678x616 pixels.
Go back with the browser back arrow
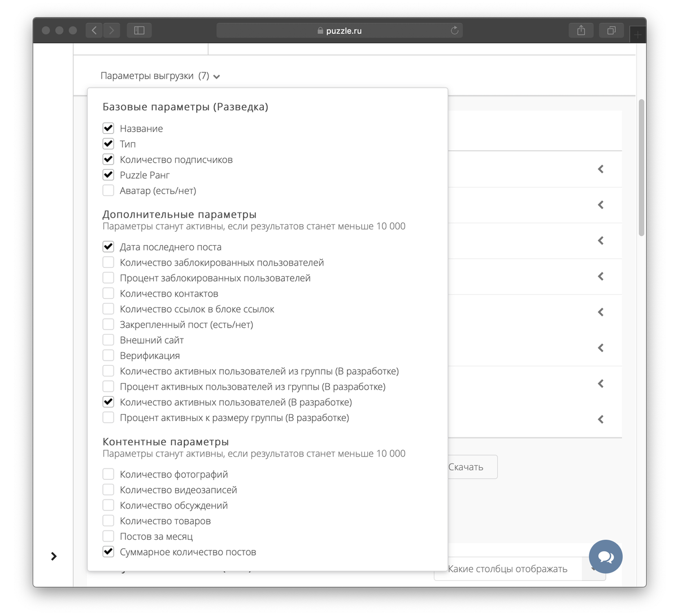coord(94,31)
